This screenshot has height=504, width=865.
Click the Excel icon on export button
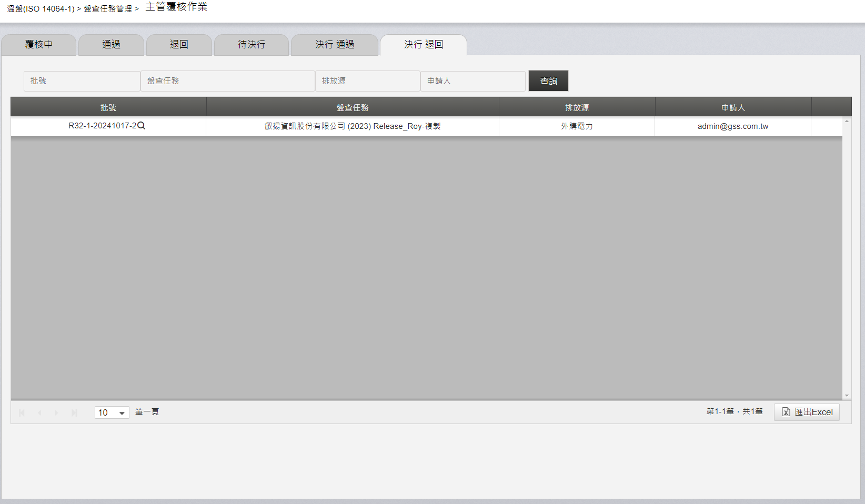[786, 412]
